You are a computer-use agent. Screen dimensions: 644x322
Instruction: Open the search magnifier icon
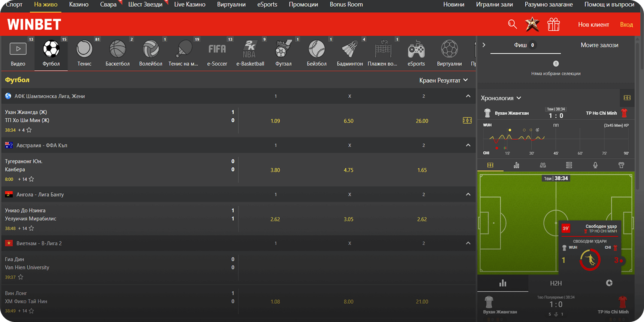pos(512,24)
